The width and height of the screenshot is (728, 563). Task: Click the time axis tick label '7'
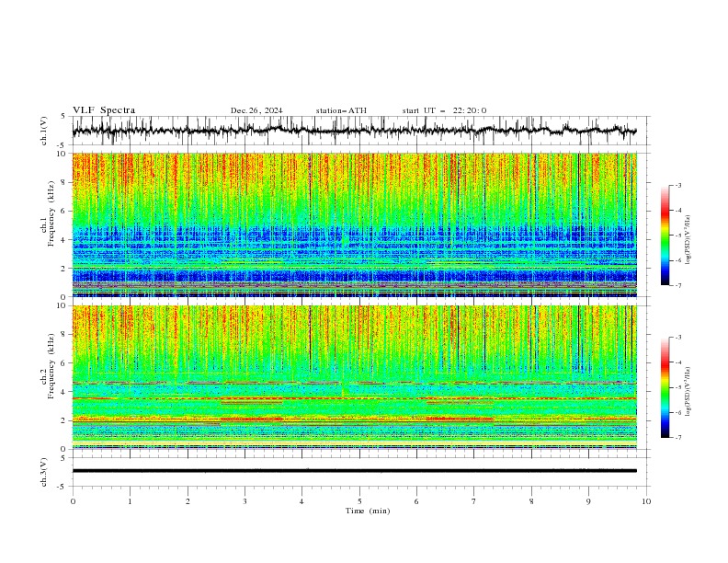pos(474,501)
